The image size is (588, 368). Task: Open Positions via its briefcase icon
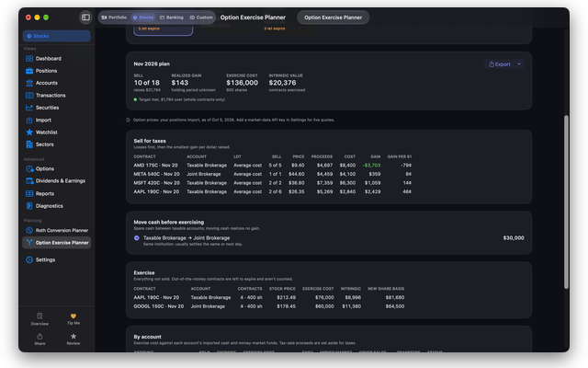pos(29,71)
